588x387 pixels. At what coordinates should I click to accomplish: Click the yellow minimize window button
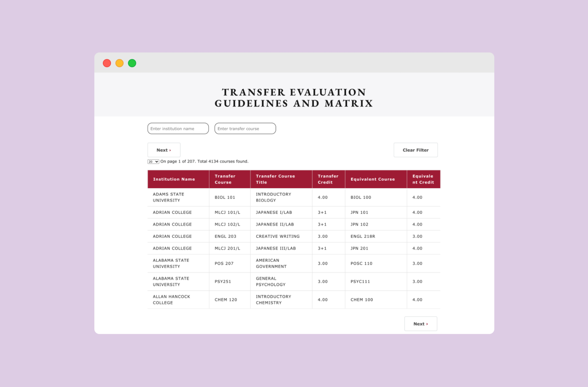click(119, 63)
